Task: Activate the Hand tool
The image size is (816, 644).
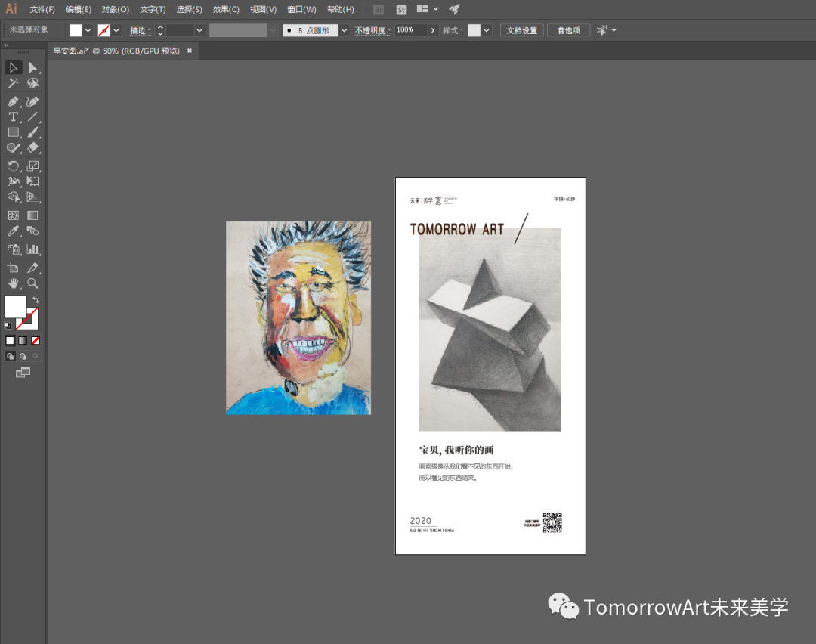Action: click(14, 283)
